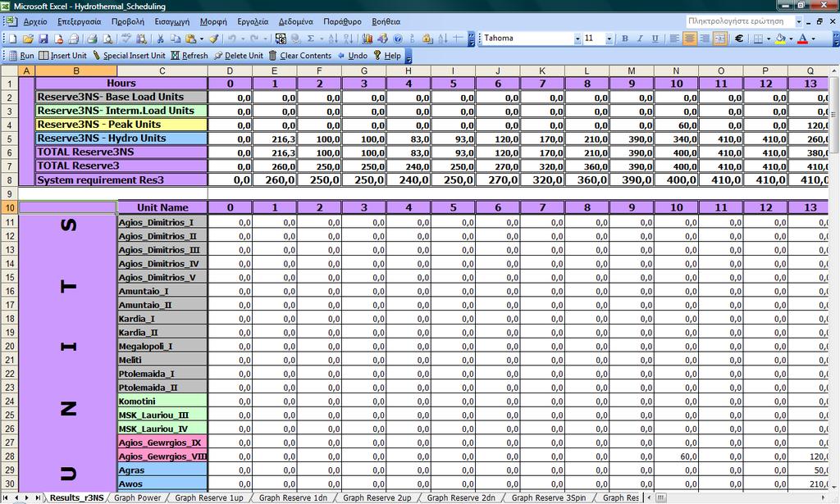
Task: Open the Αρχείο menu
Action: coord(35,21)
